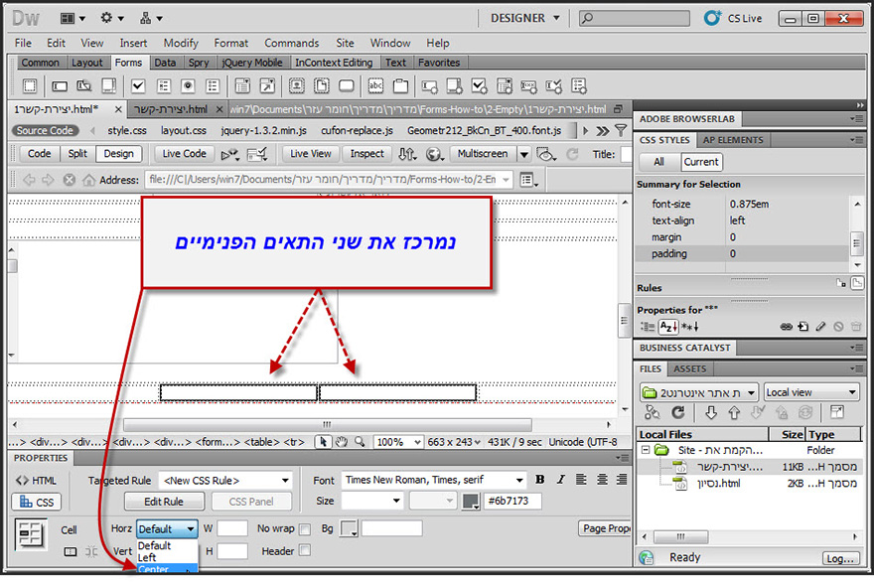The width and height of the screenshot is (874, 588).
Task: Enable the Header checkbox
Action: coord(304,549)
